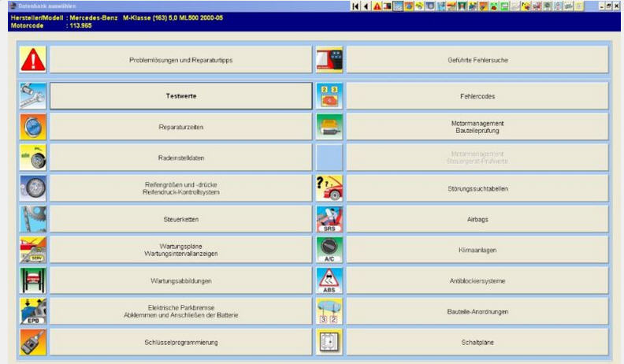Viewport: 624px width, 364px height.
Task: Select the clock icon for Reparaturzeiten
Action: click(32, 127)
